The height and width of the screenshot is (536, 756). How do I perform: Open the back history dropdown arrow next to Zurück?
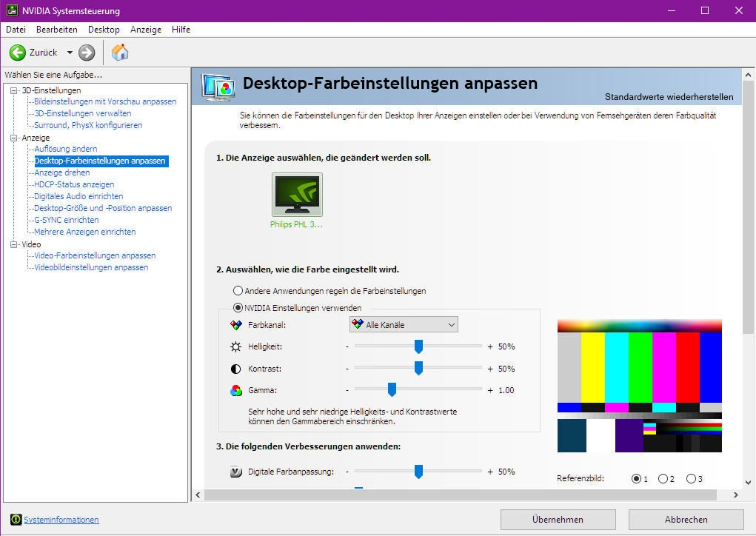point(70,53)
